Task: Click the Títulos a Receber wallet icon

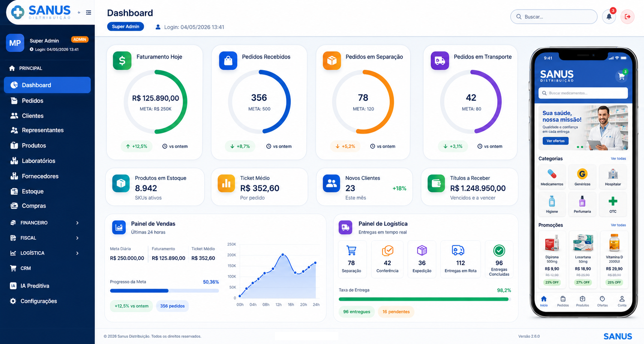Action: [436, 184]
